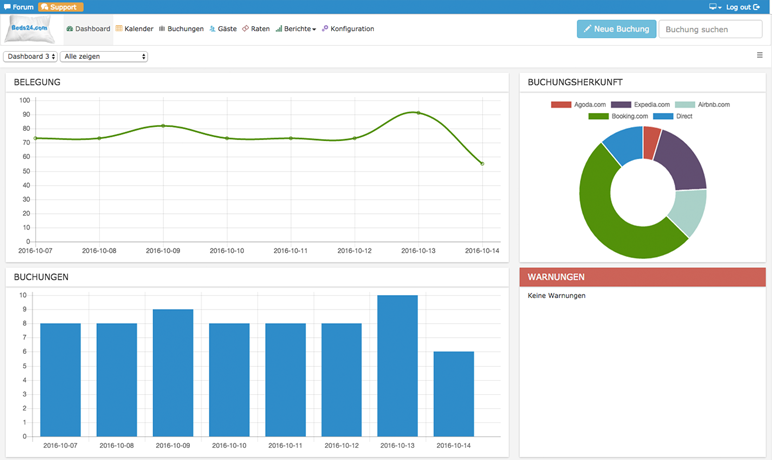This screenshot has width=772, height=460.
Task: Open the monitor display dropdown in top bar
Action: tap(715, 7)
